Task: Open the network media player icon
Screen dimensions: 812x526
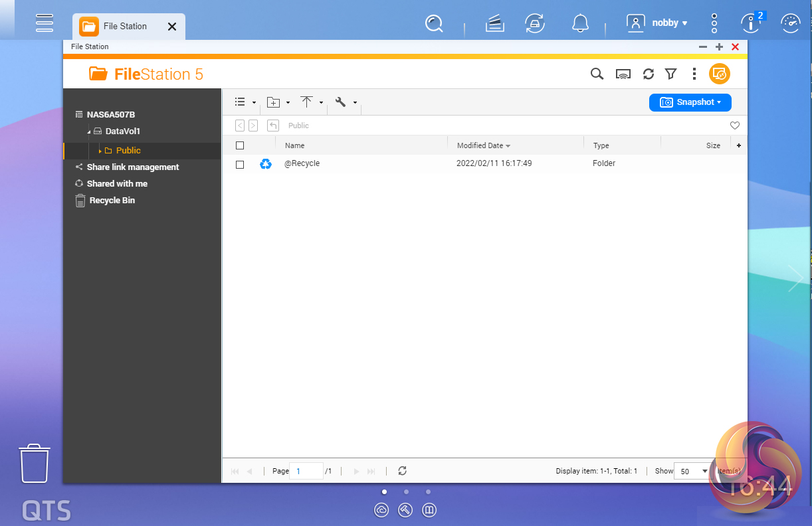Action: click(623, 74)
